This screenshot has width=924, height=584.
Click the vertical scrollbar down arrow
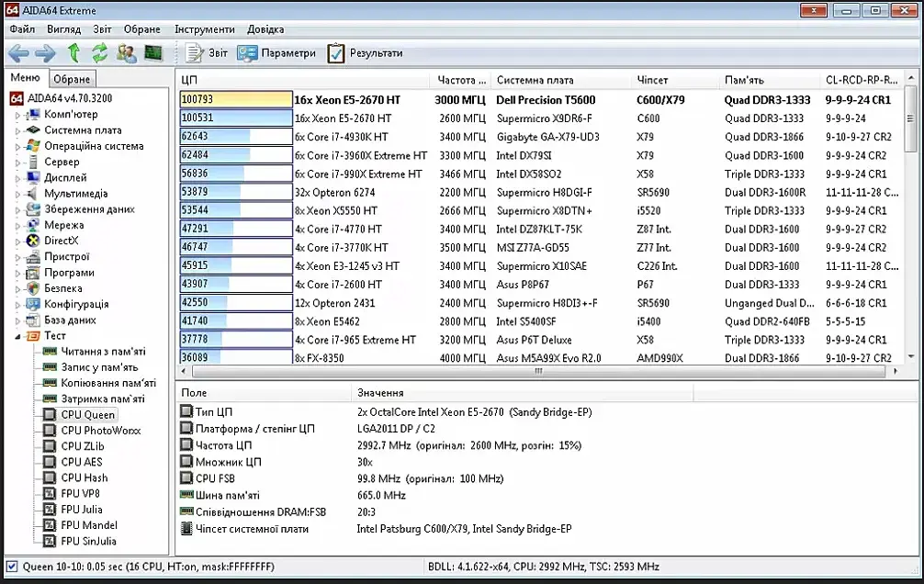[x=912, y=356]
